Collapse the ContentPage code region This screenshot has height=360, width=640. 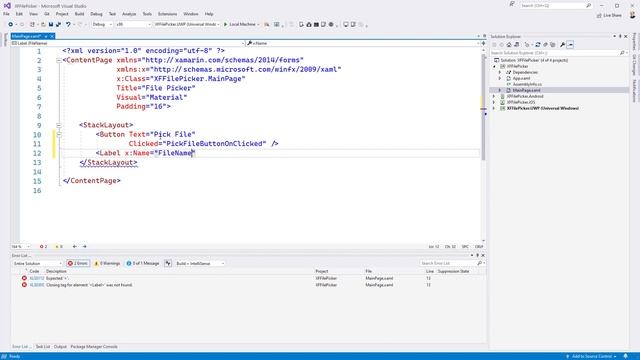[x=59, y=60]
